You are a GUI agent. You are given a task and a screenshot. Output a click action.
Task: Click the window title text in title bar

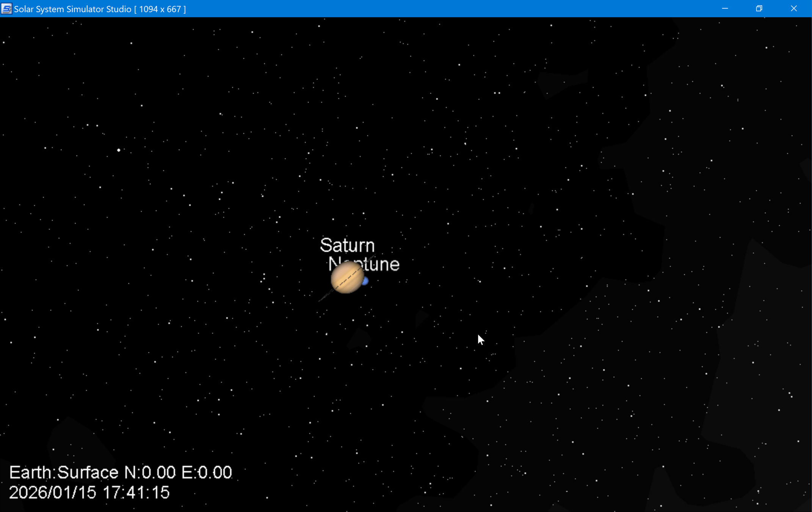click(x=72, y=9)
